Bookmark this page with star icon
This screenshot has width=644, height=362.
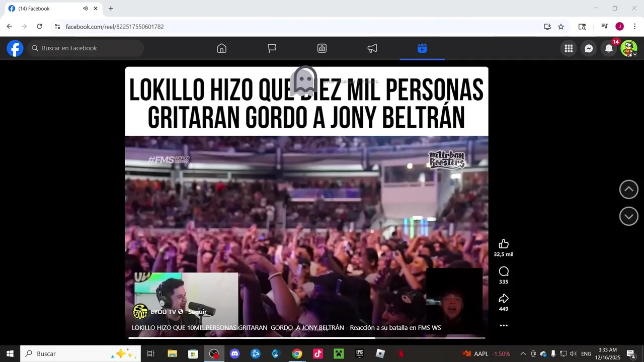(561, 27)
